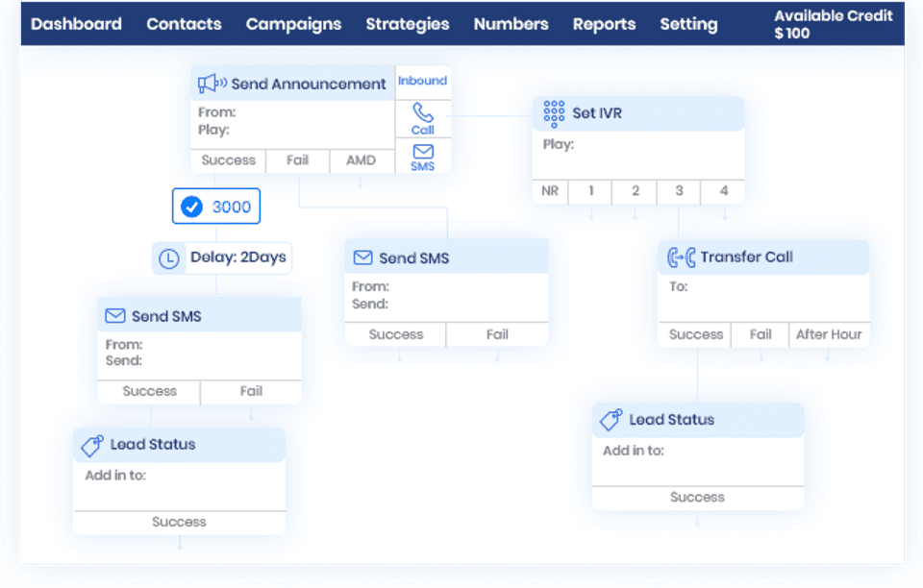View the Reports page
Screen dimensions: 923x588
coord(604,24)
